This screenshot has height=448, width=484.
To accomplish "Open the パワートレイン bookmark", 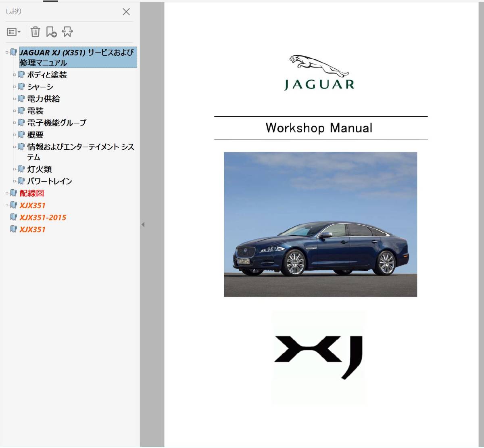I will (x=50, y=181).
